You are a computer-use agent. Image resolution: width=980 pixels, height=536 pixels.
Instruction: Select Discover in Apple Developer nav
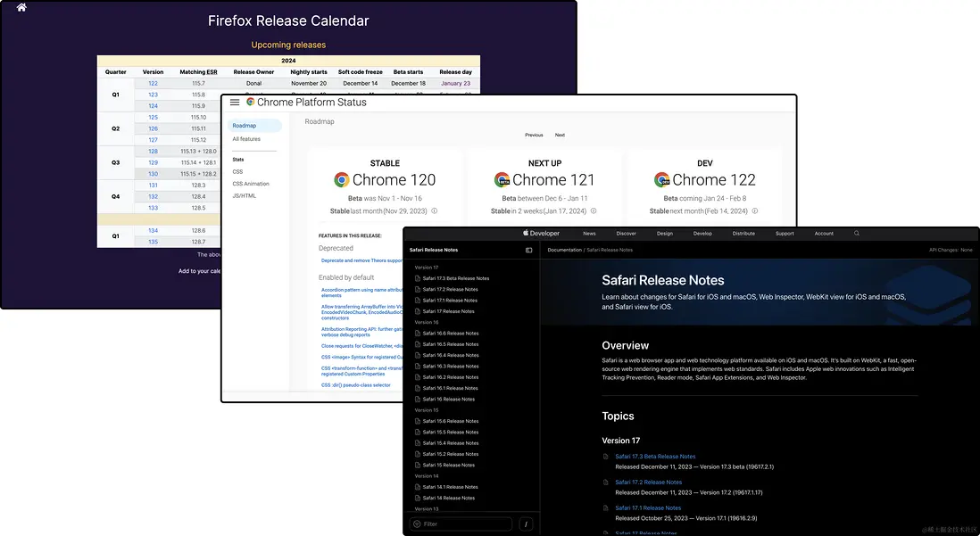627,234
